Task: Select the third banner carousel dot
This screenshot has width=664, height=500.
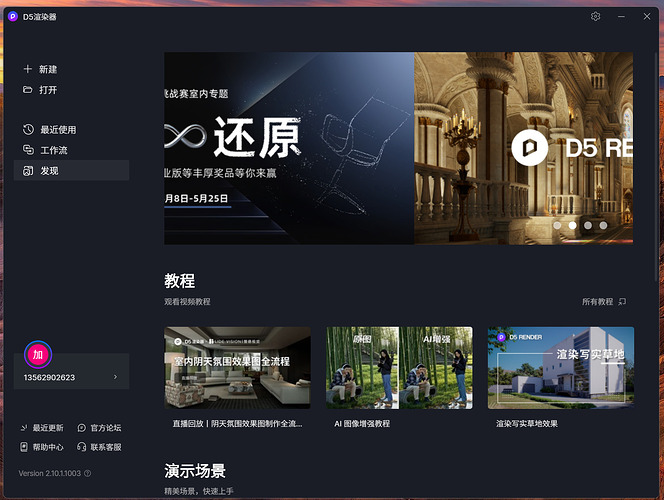Action: tap(588, 226)
